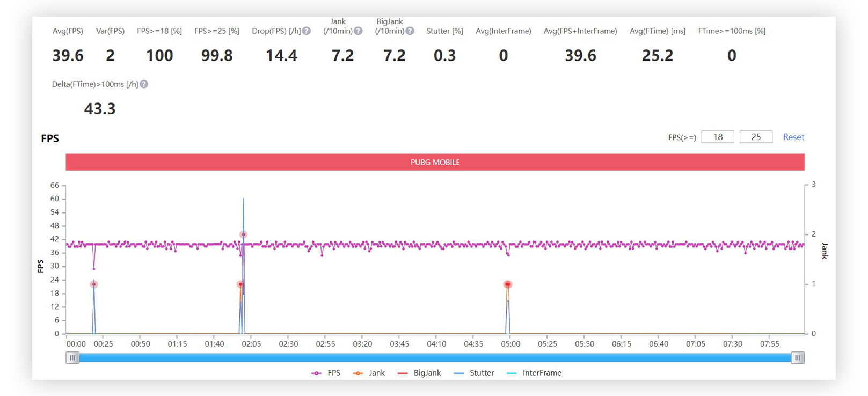Click the 06:40 time axis label
Screen dimensions: 868x396
tap(659, 344)
